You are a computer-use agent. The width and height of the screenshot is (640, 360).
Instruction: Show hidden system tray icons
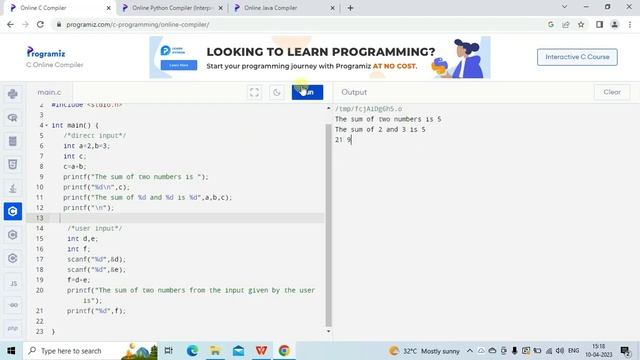[x=470, y=351]
